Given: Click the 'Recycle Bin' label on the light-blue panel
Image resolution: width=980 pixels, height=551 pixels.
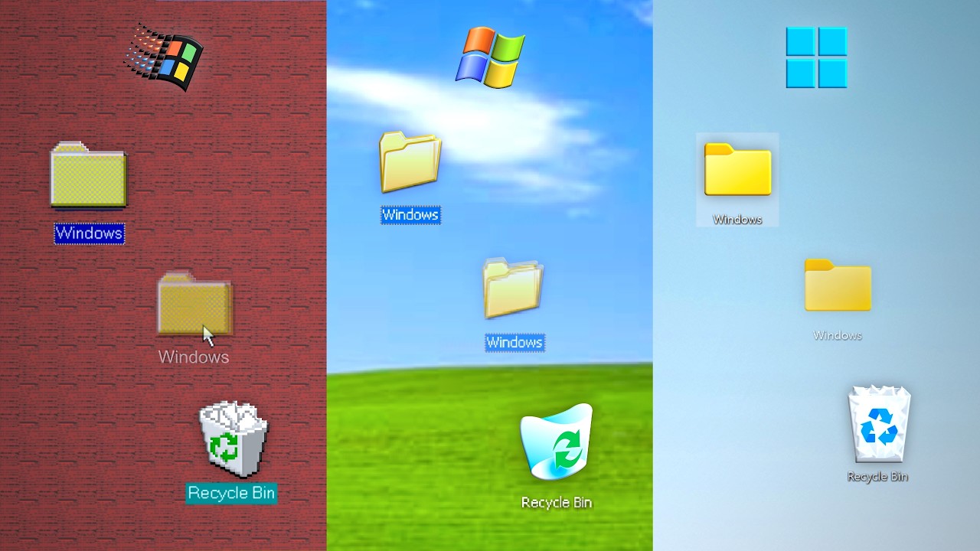Looking at the screenshot, I should [877, 476].
